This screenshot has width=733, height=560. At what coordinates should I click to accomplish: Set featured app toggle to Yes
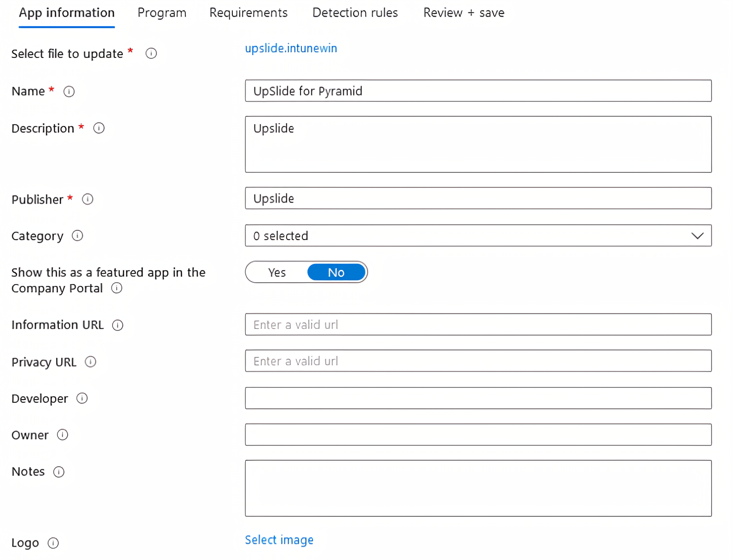pos(277,272)
